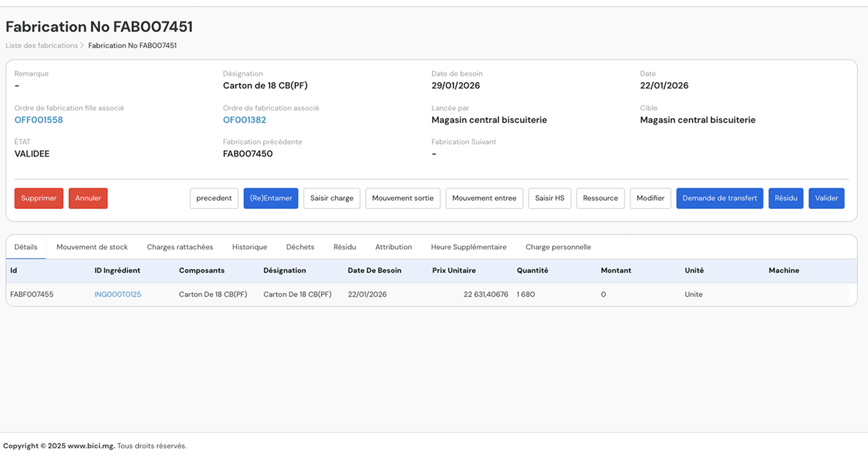Click the Modifier button
Image resolution: width=868 pixels, height=458 pixels.
[651, 198]
